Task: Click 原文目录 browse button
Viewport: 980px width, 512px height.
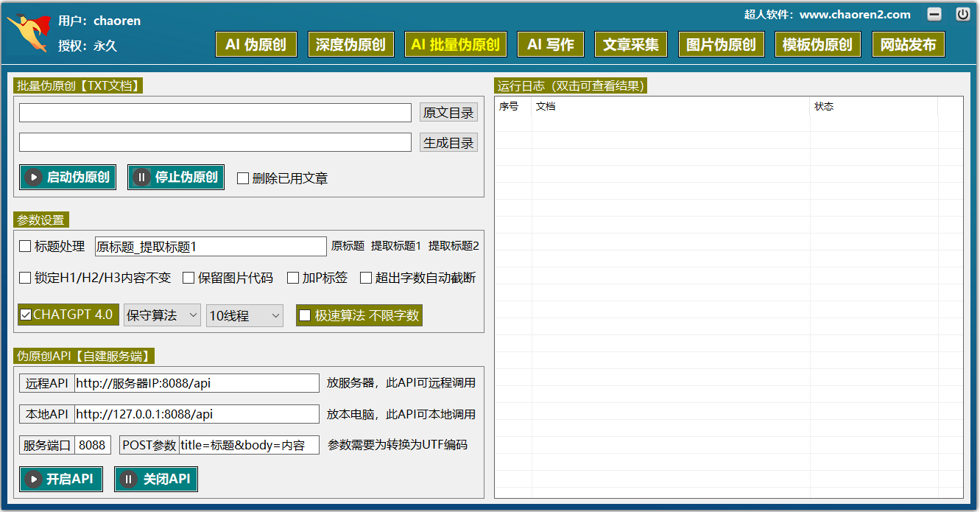Action: 449,113
